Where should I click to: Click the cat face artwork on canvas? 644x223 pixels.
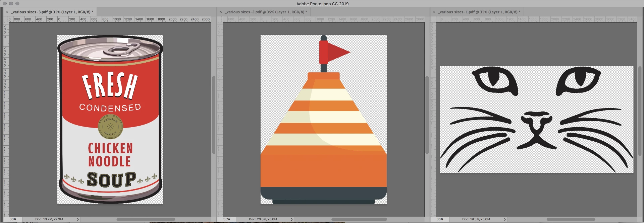[x=537, y=120]
